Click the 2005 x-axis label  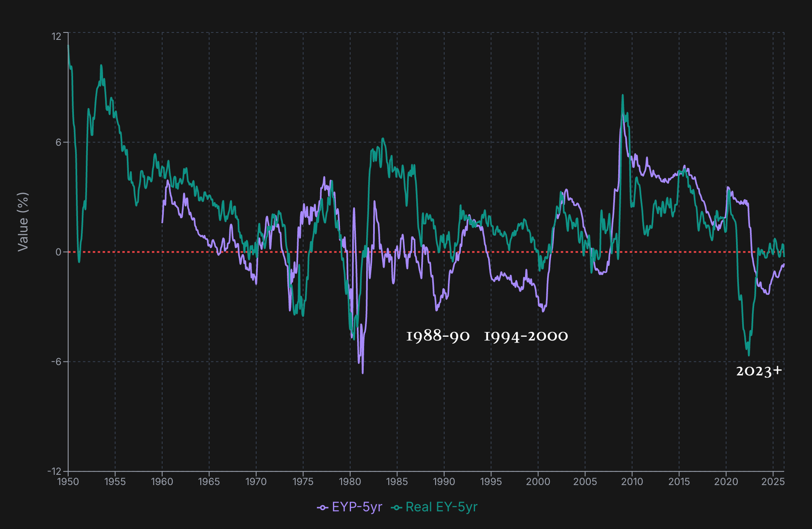585,482
